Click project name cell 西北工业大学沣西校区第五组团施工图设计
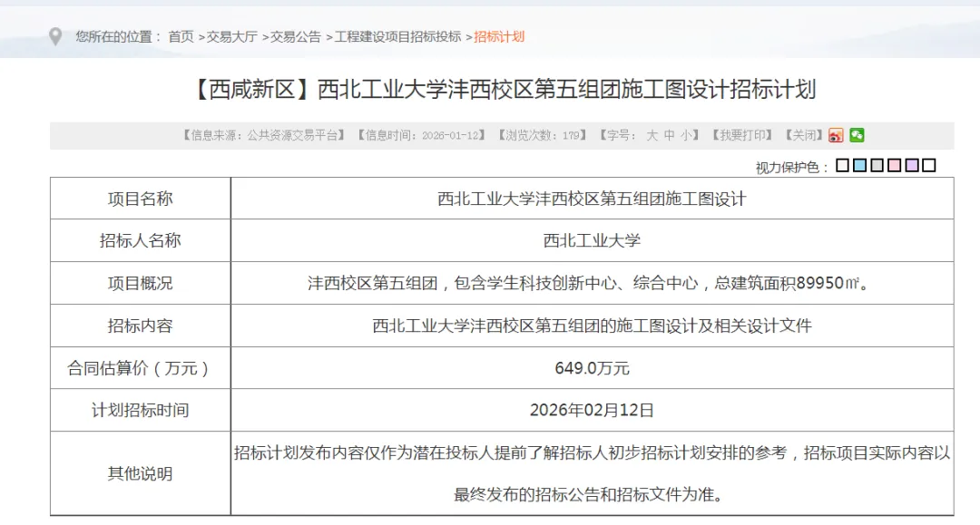The image size is (980, 525). (592, 199)
